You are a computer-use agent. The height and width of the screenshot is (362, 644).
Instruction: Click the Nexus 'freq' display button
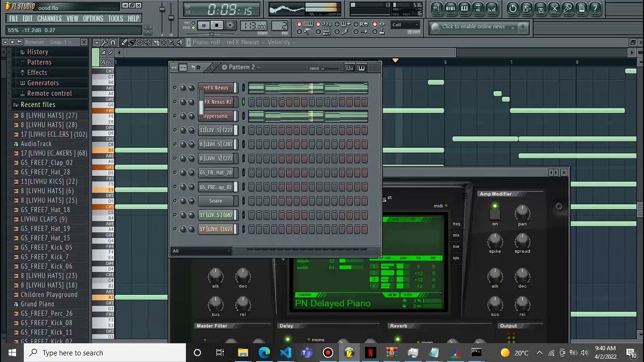pos(456,224)
